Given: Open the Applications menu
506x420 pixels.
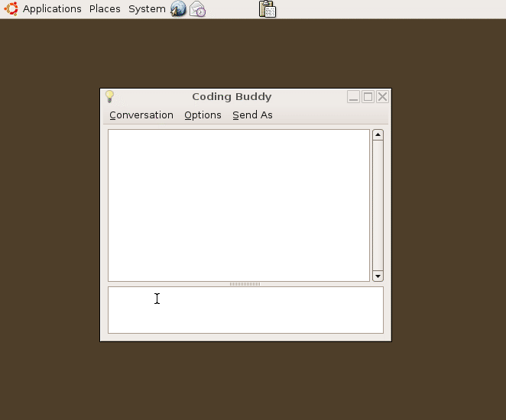Looking at the screenshot, I should (52, 9).
